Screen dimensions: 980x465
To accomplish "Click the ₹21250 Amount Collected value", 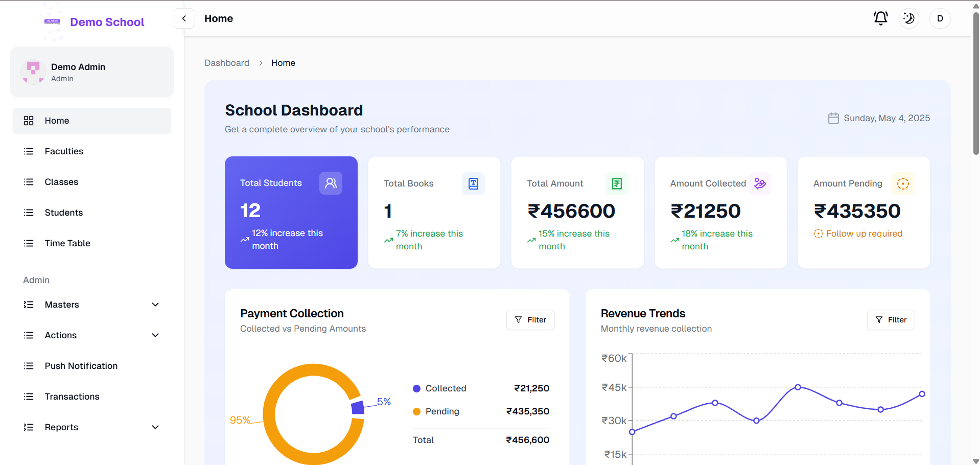I will pyautogui.click(x=706, y=211).
